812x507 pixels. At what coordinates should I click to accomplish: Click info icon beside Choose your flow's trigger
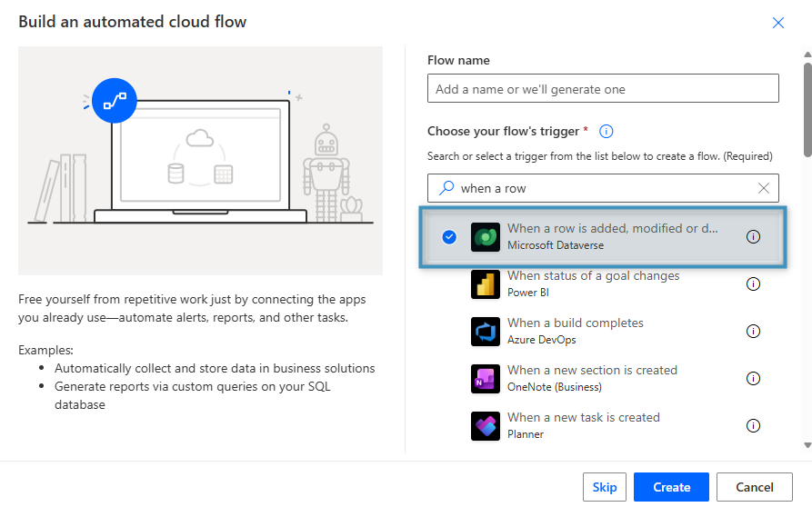pos(606,132)
